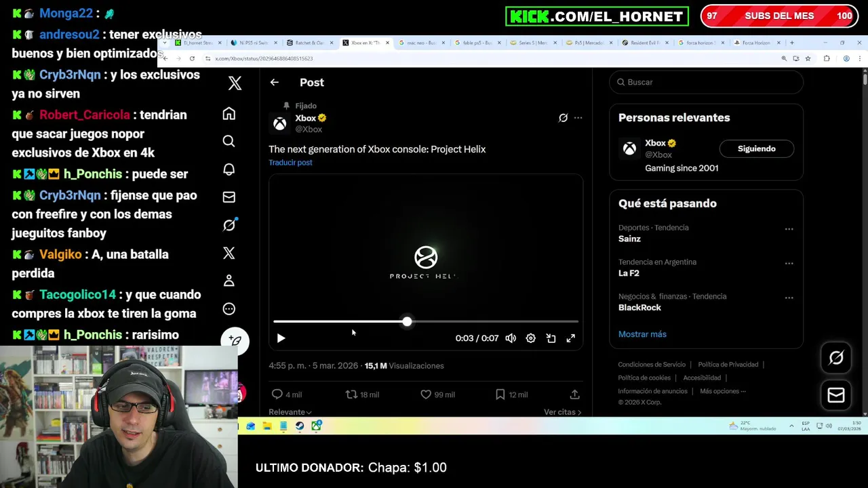Open the three-dot menu on the Xbox post
This screenshot has height=488, width=868.
point(578,118)
